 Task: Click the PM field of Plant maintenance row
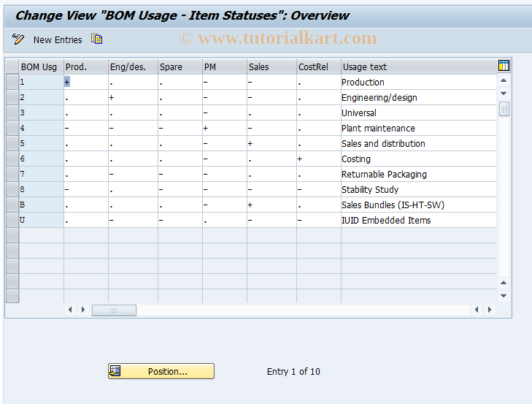(225, 128)
